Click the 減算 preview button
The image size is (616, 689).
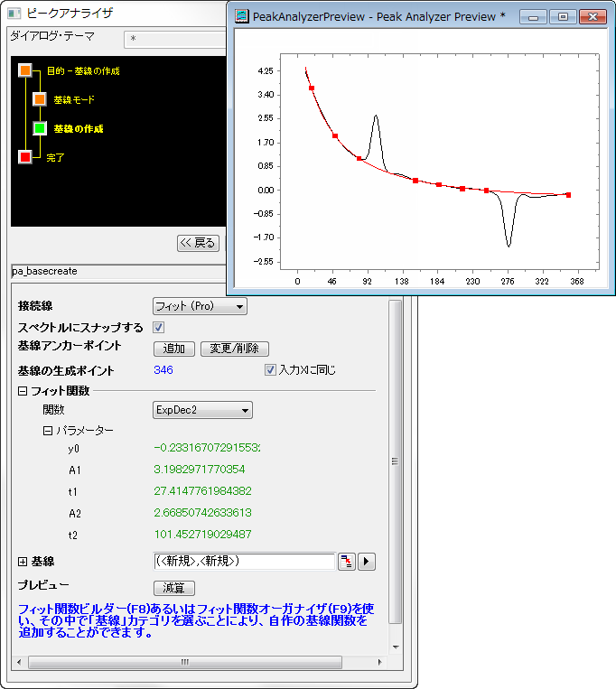[x=174, y=588]
